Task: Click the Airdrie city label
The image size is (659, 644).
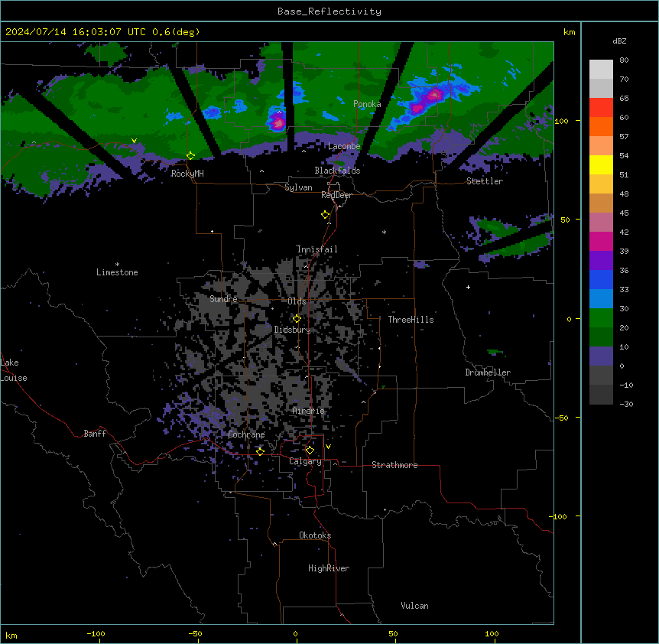Action: [x=309, y=411]
